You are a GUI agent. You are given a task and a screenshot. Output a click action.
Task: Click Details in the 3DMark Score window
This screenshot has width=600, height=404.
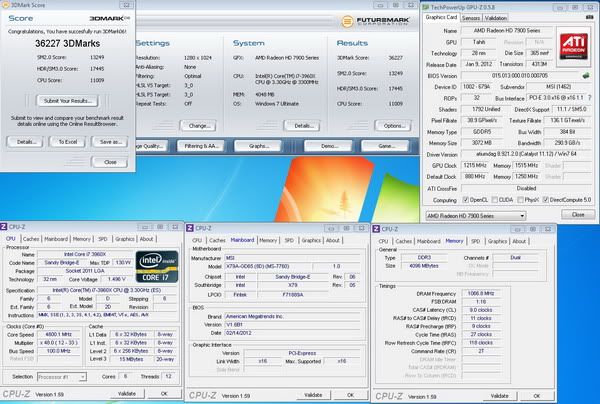pyautogui.click(x=26, y=142)
